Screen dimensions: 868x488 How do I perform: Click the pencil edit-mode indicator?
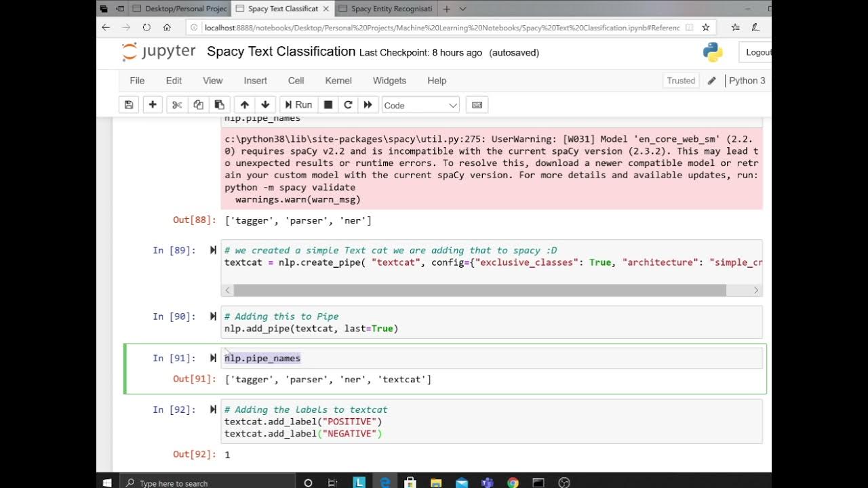point(711,81)
